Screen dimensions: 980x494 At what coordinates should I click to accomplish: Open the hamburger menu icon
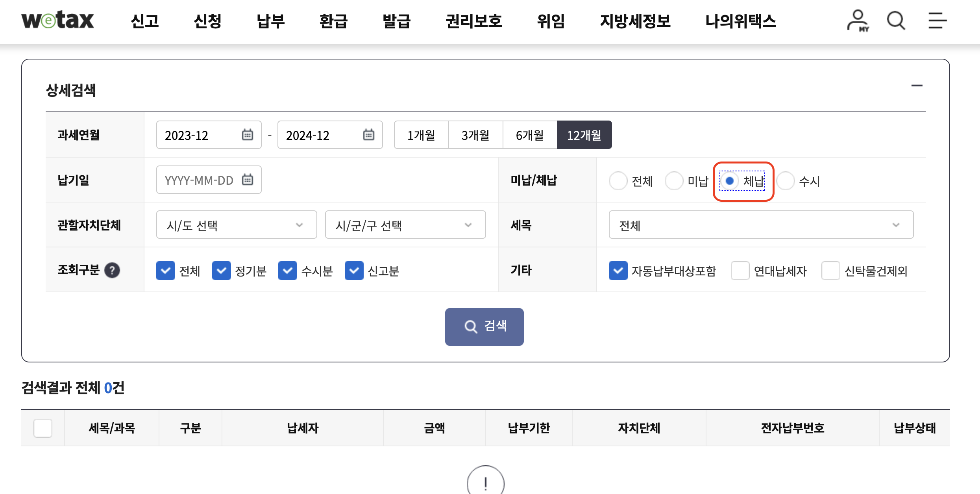point(937,20)
